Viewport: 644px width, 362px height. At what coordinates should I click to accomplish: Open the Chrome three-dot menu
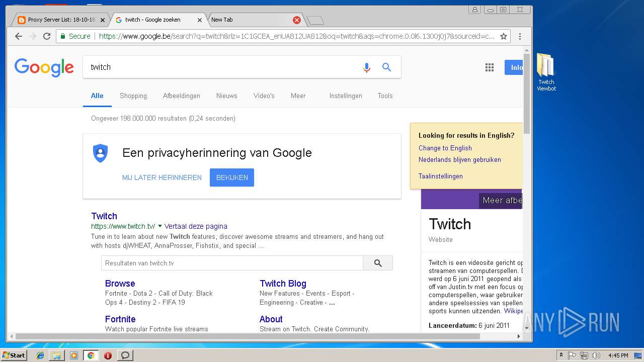pyautogui.click(x=520, y=36)
